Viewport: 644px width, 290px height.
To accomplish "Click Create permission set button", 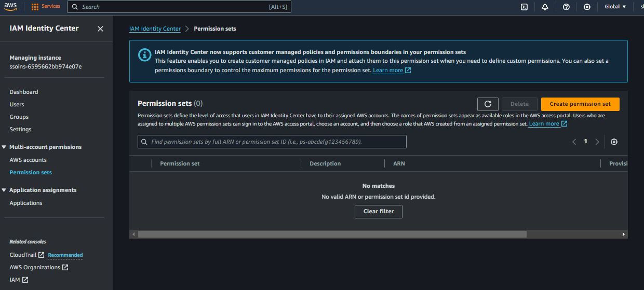I will [580, 104].
